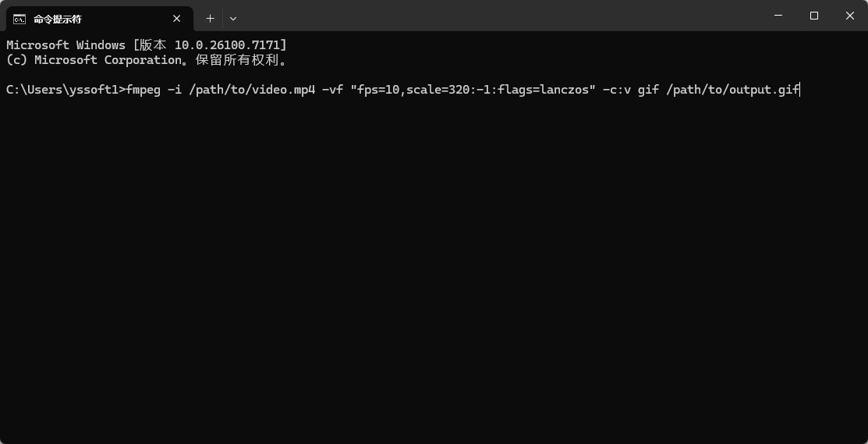Click the Microsoft Corporation copyright line
Screen dimensions: 868x444
(x=146, y=60)
